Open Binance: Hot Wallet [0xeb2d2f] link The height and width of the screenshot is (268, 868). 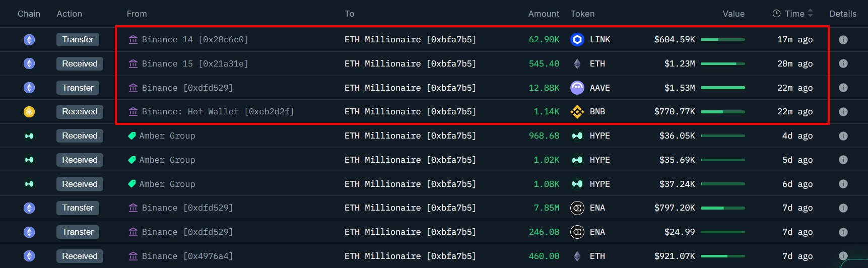tap(218, 112)
